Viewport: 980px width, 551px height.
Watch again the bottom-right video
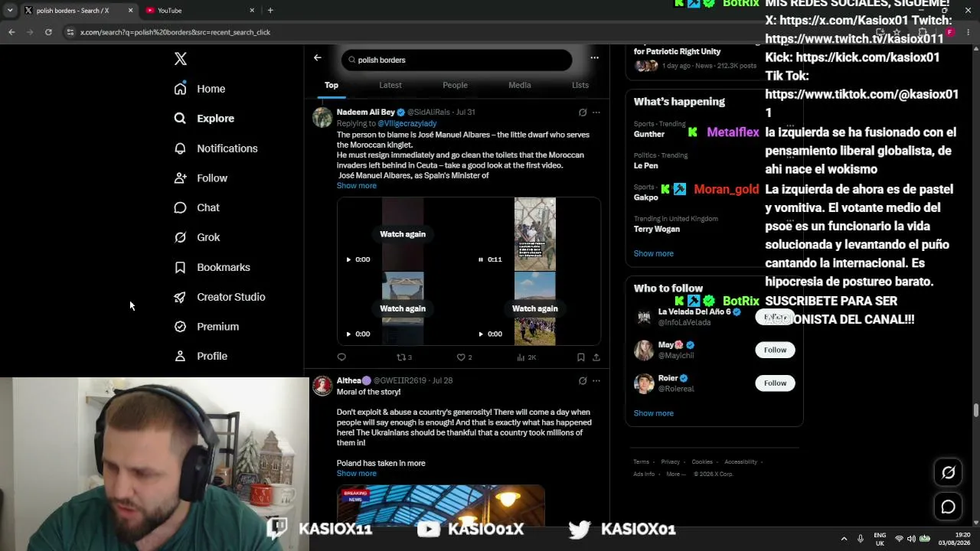point(535,308)
